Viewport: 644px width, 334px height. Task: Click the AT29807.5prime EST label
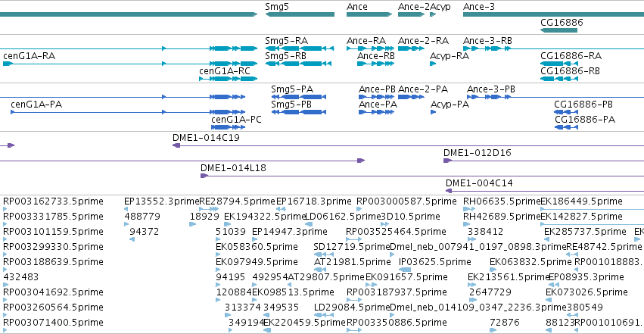(x=326, y=277)
